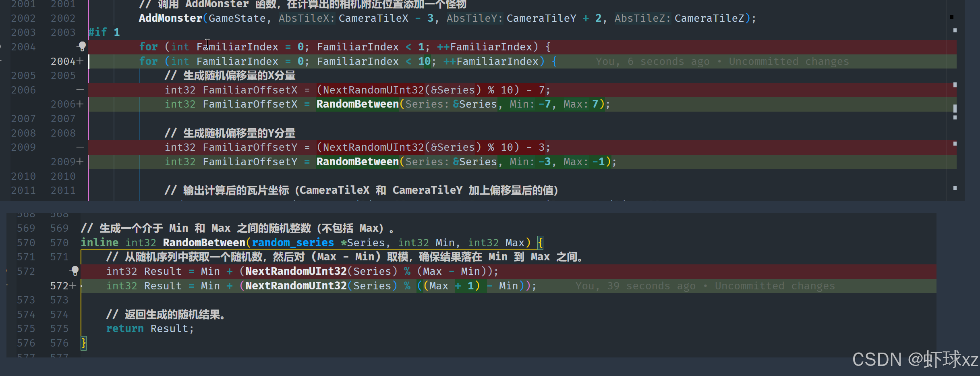Click the RandomBetween function name on line 570
The width and height of the screenshot is (980, 376).
(x=204, y=243)
